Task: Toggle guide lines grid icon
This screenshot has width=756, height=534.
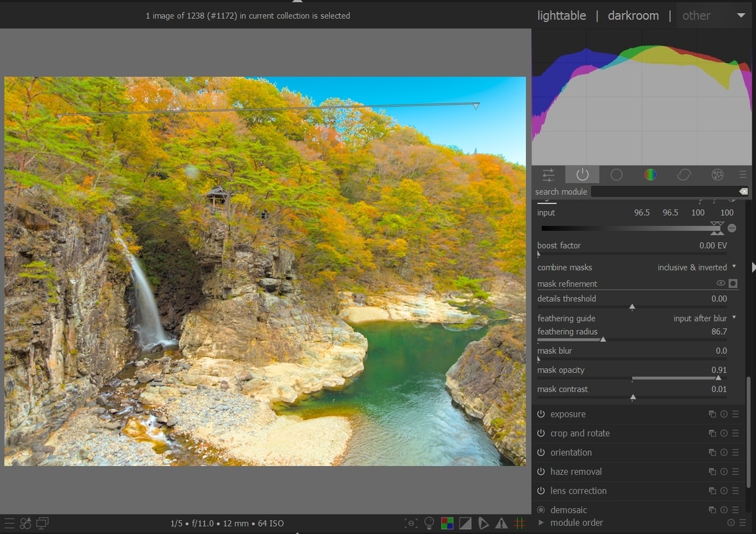Action: tap(520, 523)
